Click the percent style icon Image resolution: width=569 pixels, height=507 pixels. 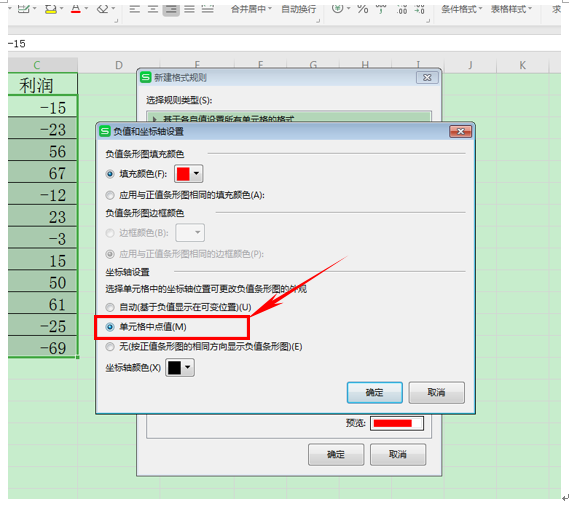click(363, 9)
